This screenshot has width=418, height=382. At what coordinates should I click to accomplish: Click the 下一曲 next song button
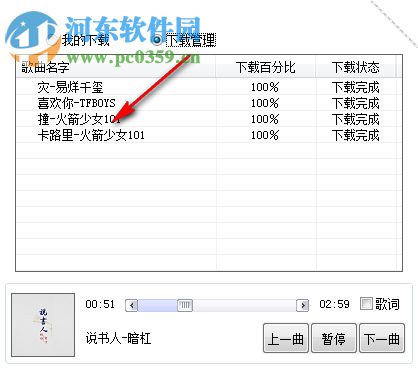pos(382,338)
